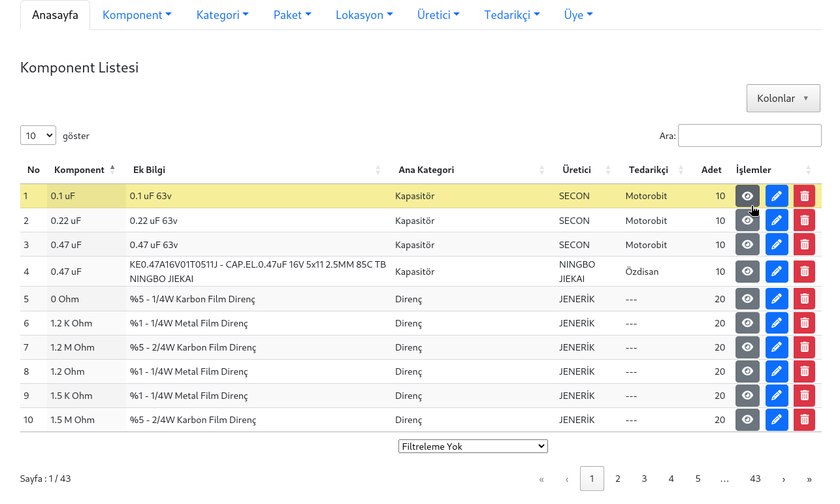Expand the Kategori menu
Viewport: 840px width, 504px height.
223,15
